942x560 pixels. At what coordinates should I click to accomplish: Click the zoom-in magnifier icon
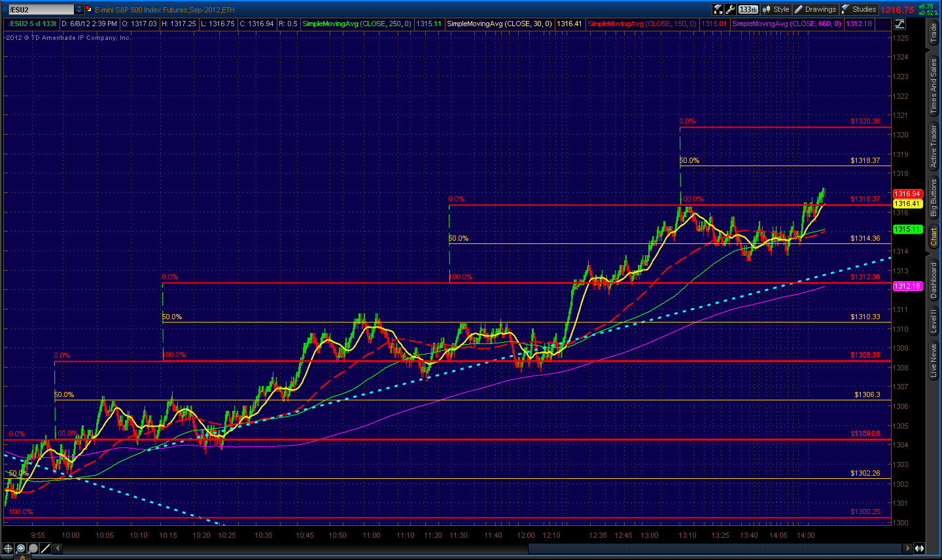(20, 548)
